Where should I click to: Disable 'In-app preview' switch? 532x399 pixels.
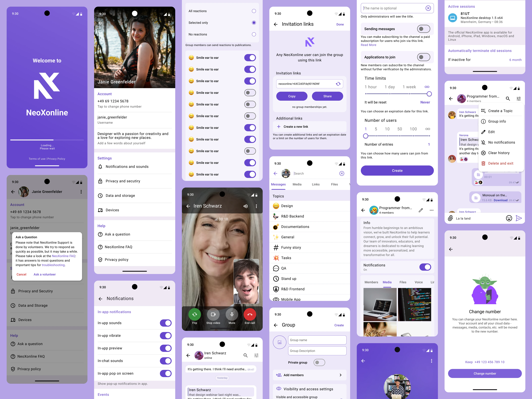[x=166, y=348]
